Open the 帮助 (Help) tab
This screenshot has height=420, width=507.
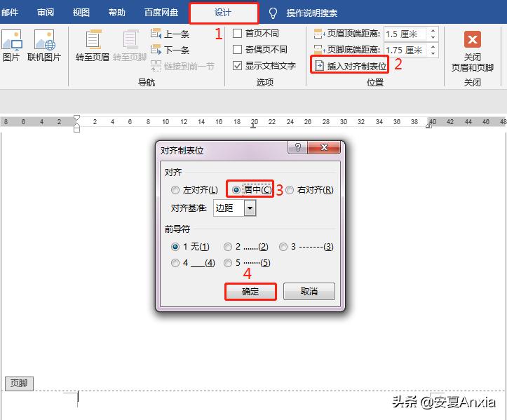click(116, 13)
